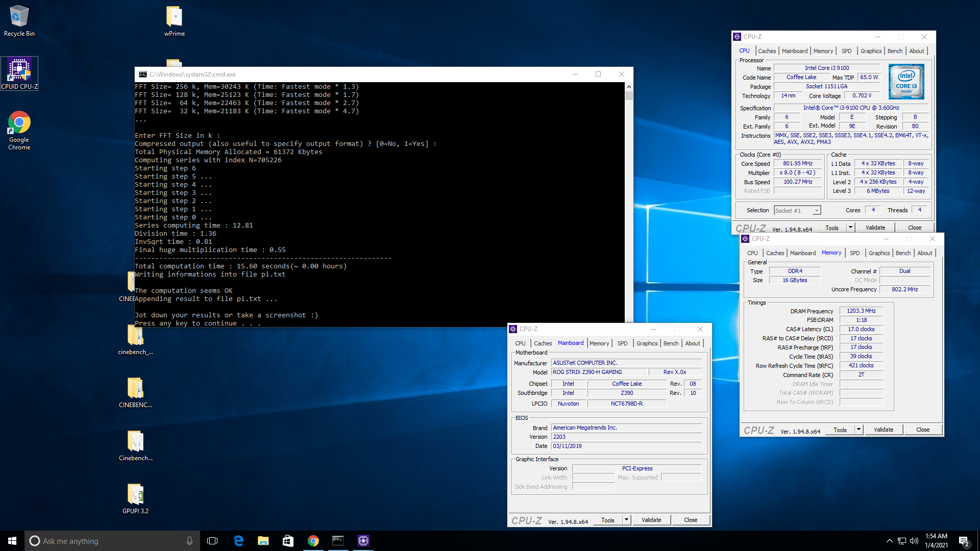The width and height of the screenshot is (980, 551).
Task: Switch to Bench tab in CPU window
Action: tap(895, 51)
